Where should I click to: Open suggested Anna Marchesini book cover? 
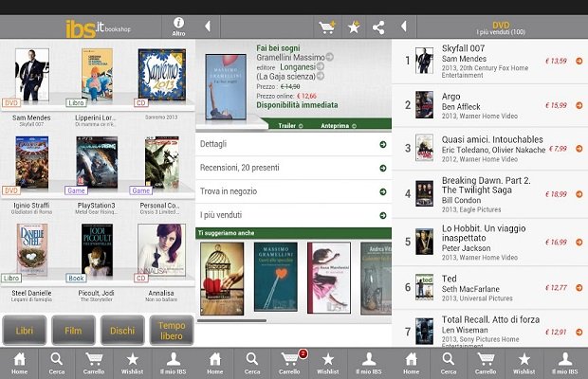pos(329,278)
